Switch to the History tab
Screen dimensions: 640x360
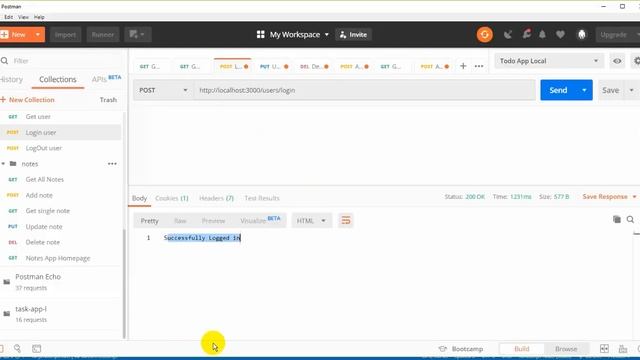(x=11, y=79)
